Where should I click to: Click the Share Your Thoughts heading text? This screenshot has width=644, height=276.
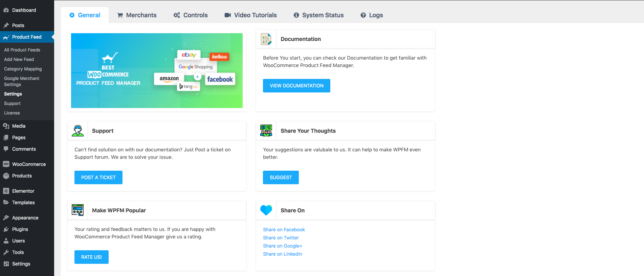click(308, 131)
